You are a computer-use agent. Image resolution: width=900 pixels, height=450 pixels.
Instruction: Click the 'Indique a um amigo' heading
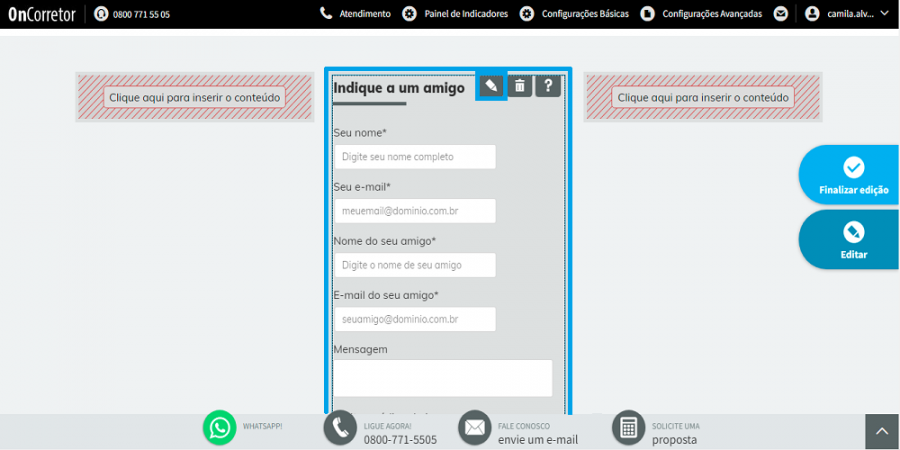[399, 88]
